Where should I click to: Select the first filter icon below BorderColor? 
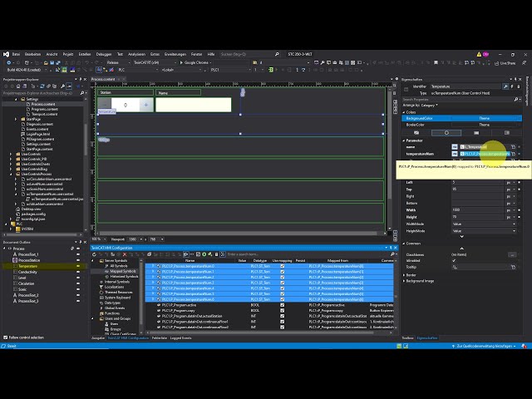click(416, 133)
